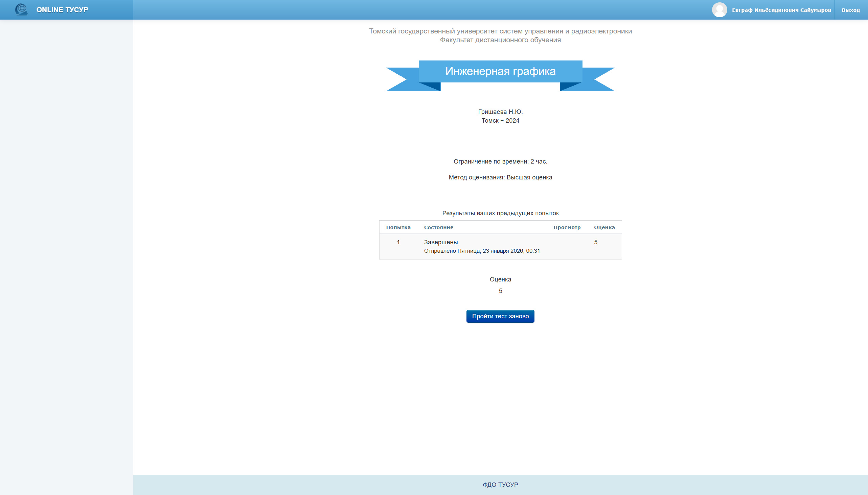Viewport: 868px width, 495px height.
Task: Click the Метод оценивания: Высшая оценка text
Action: pos(500,177)
